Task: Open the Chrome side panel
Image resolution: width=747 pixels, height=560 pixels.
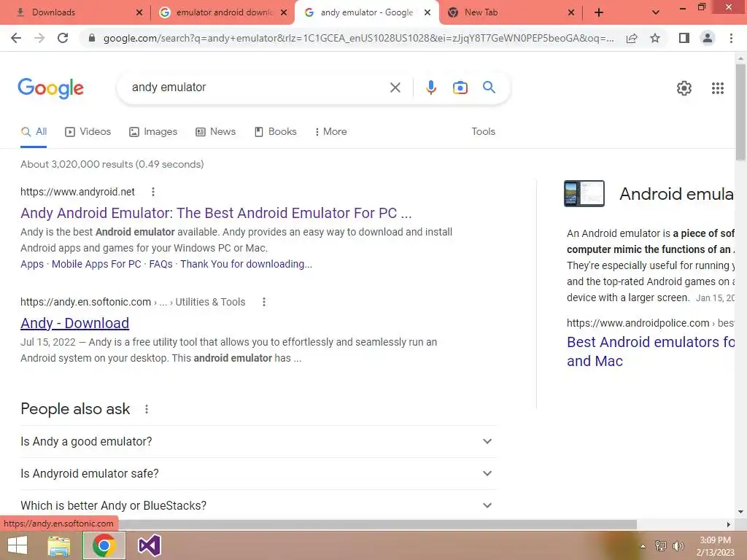Action: [684, 38]
